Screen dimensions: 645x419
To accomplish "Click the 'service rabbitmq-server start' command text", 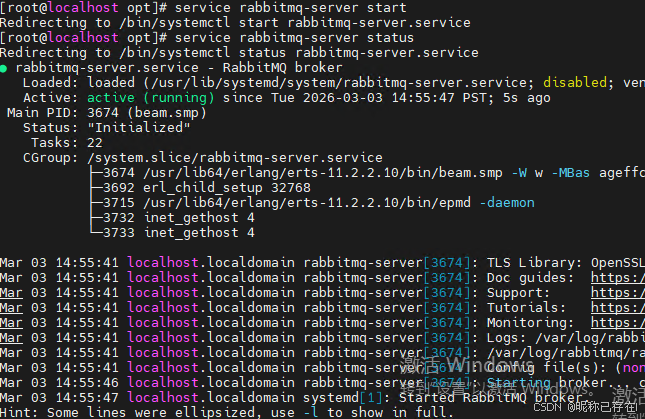I will [290, 8].
